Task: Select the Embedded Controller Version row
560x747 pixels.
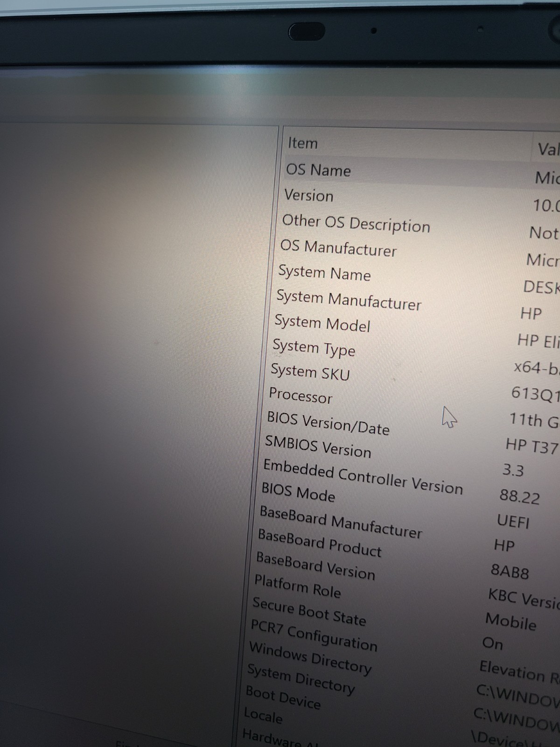Action: tap(363, 477)
